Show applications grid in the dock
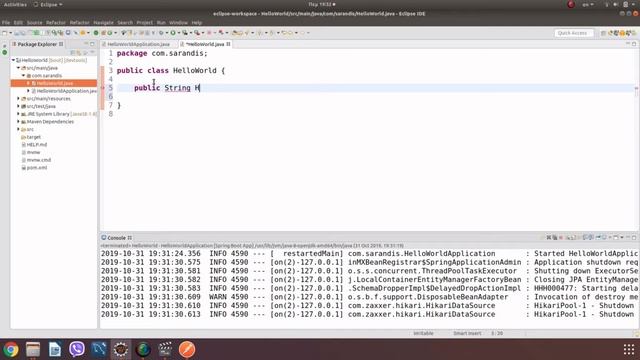 tap(629, 349)
